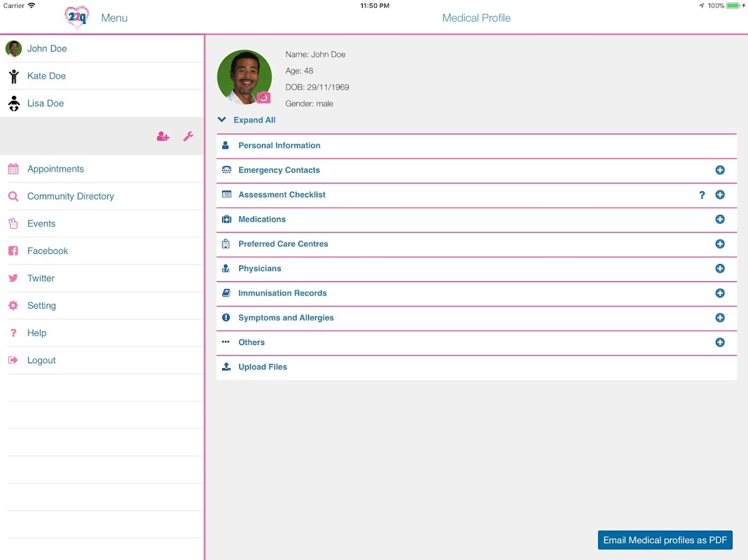The height and width of the screenshot is (560, 748).
Task: Click the 'Name: John Doe' text
Action: point(315,55)
